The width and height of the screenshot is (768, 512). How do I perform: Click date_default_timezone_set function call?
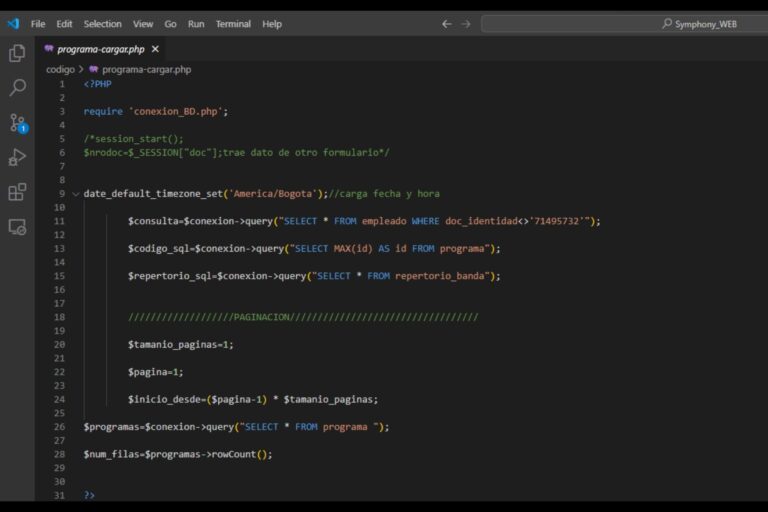pos(153,194)
